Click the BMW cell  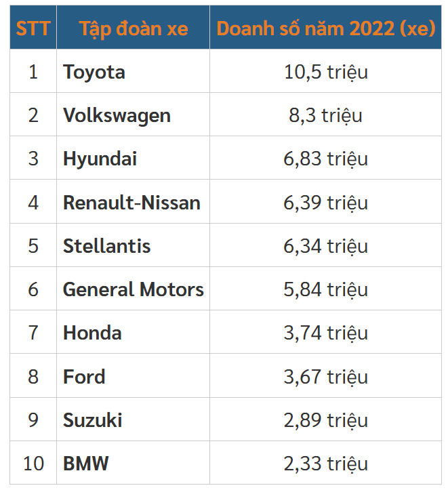86,464
